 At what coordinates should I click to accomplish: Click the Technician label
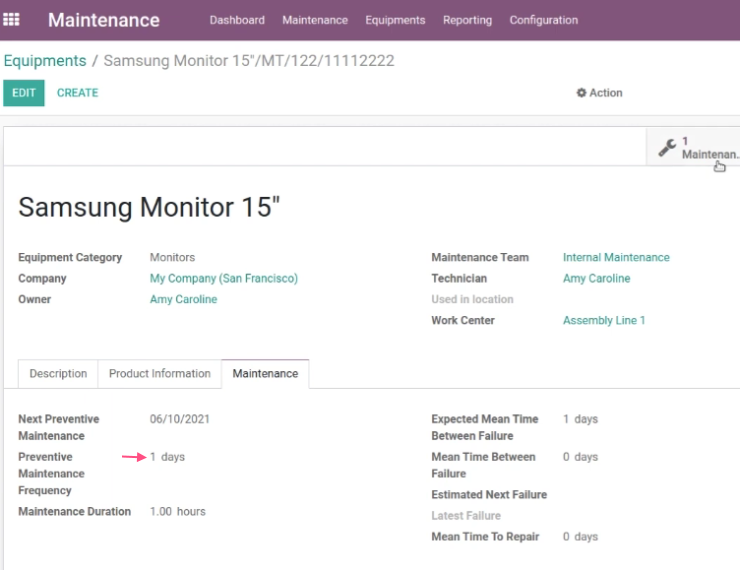click(x=459, y=278)
